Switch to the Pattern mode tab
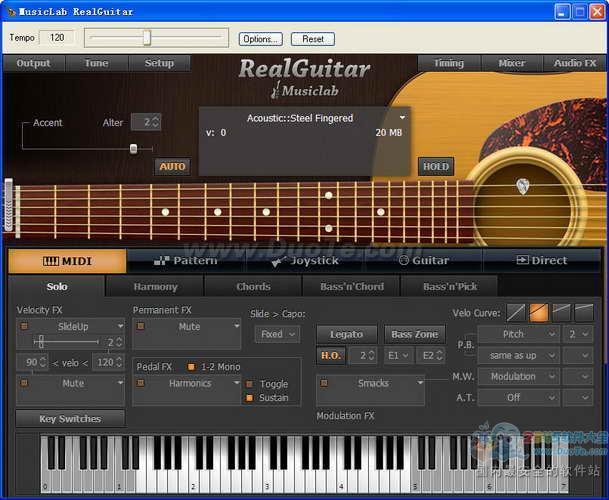 (186, 261)
